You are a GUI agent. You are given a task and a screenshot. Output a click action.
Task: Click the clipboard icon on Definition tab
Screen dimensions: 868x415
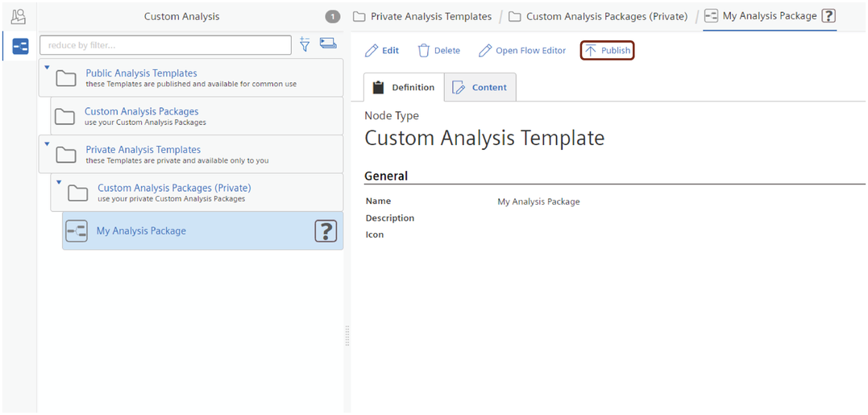(x=378, y=87)
